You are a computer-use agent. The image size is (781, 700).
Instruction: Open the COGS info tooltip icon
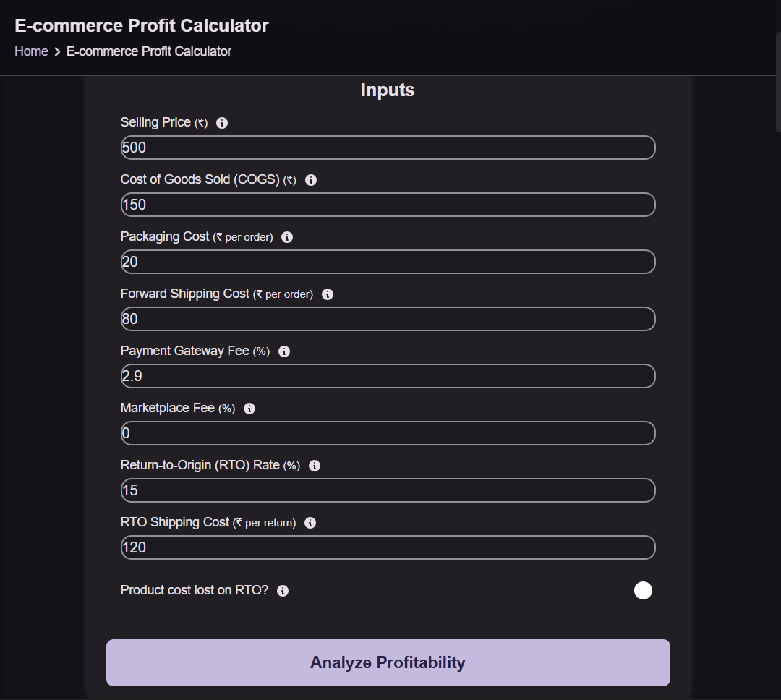pyautogui.click(x=311, y=180)
